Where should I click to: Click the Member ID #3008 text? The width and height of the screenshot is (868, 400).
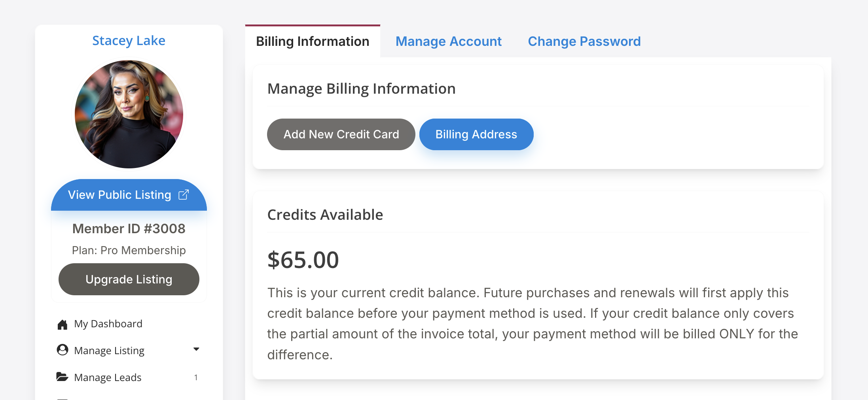(129, 229)
